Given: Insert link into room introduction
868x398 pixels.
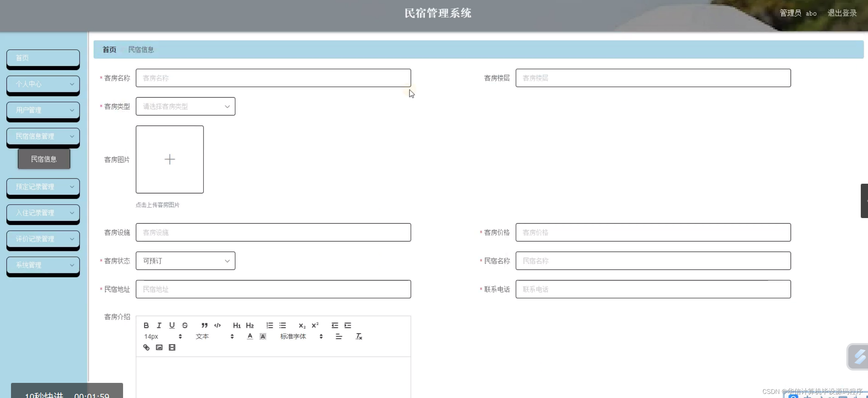Looking at the screenshot, I should [x=146, y=347].
